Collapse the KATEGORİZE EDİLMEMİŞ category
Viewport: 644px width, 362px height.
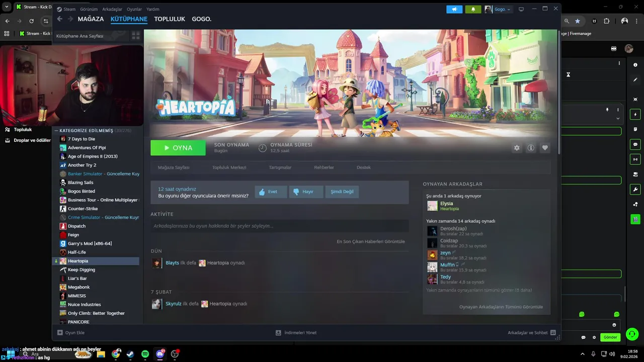[56, 130]
